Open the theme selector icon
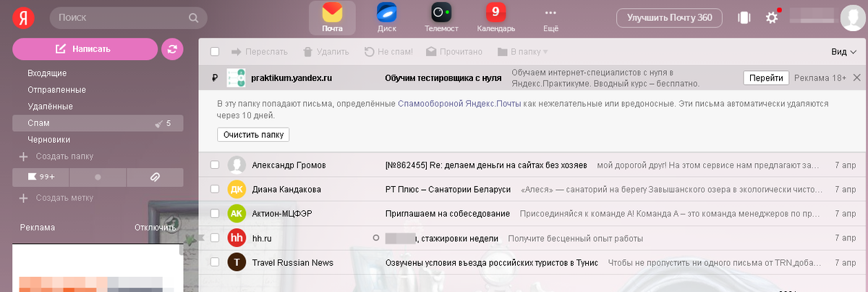This screenshot has height=292, width=868. tap(744, 17)
